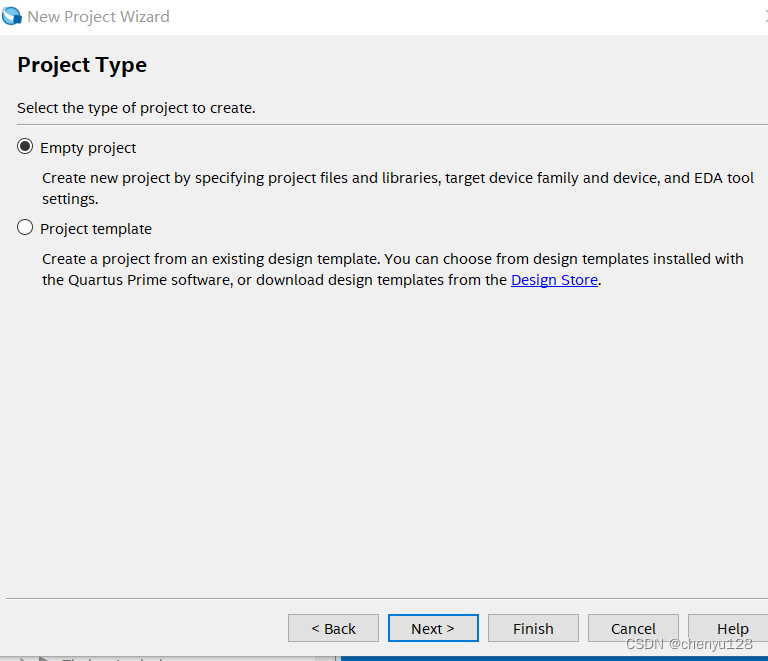Cancel the New Project Wizard
The image size is (768, 661).
click(633, 628)
